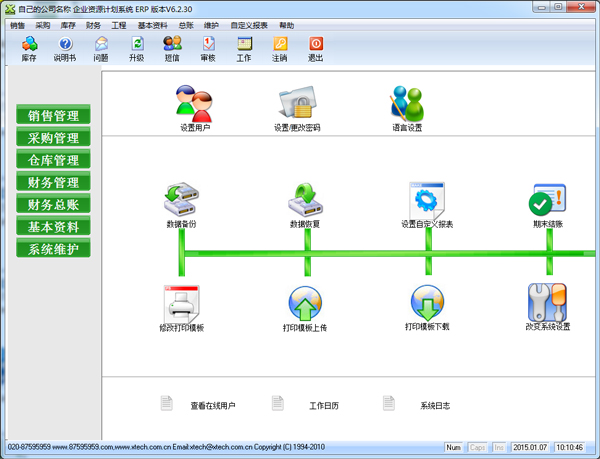The height and width of the screenshot is (459, 600).
Task: Open 查看在线用户 online users link
Action: click(x=212, y=405)
